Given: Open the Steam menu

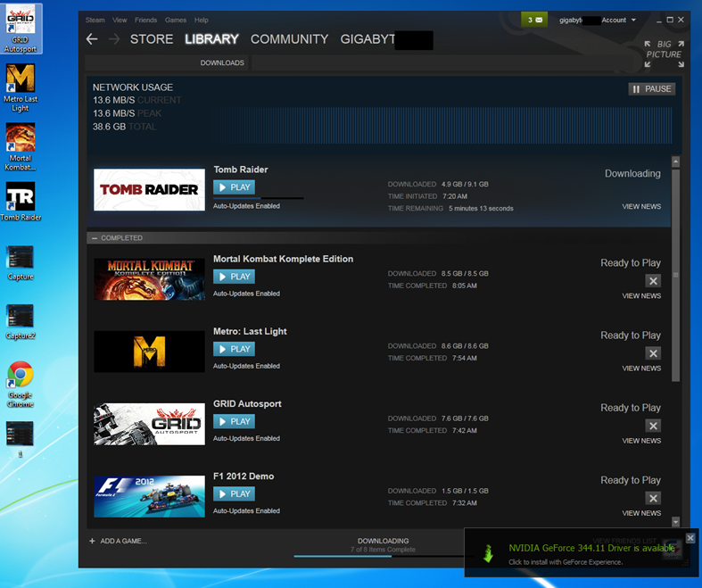Looking at the screenshot, I should tap(95, 21).
